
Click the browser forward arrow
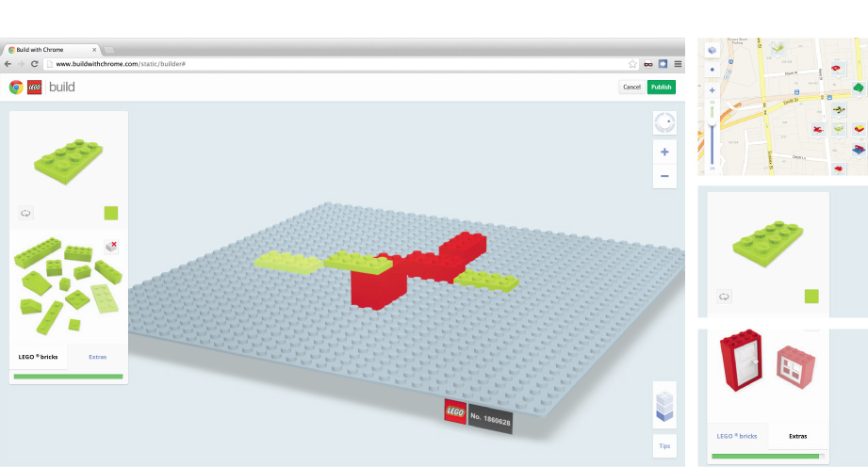click(21, 64)
